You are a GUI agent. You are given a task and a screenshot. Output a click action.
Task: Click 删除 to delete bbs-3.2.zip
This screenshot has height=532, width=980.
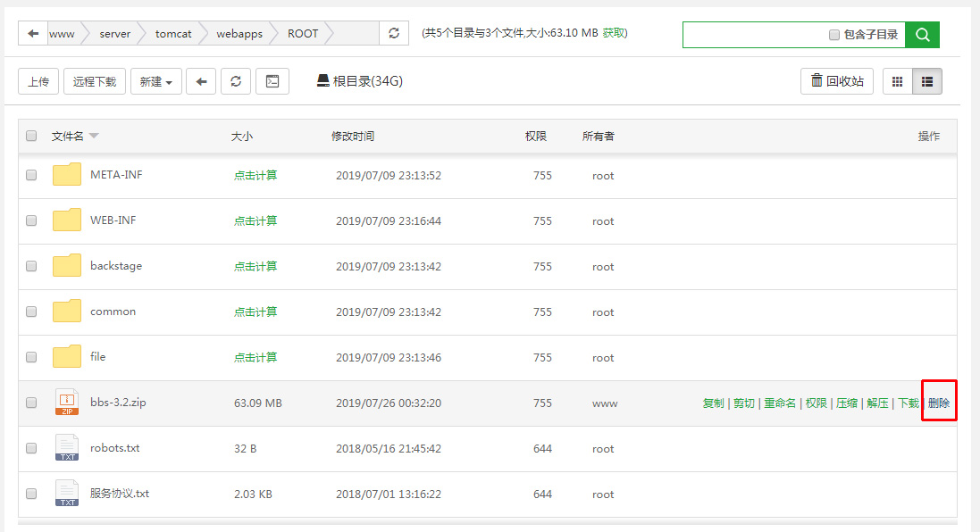[939, 403]
